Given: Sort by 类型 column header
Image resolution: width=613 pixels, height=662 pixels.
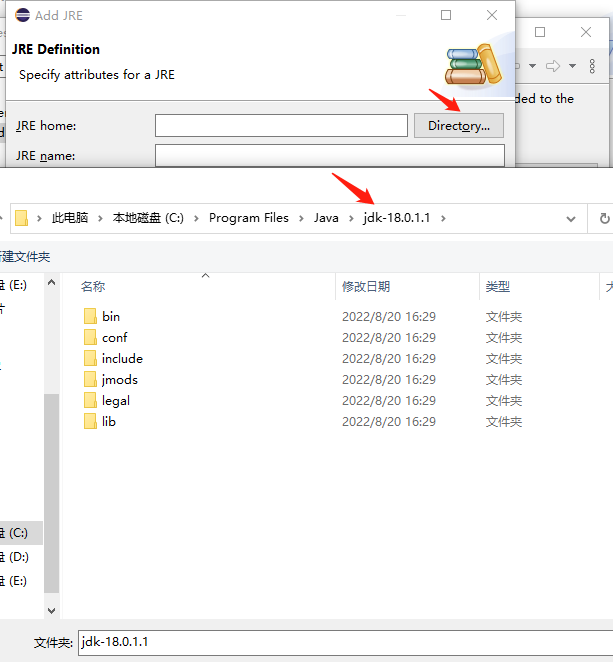Looking at the screenshot, I should click(497, 287).
